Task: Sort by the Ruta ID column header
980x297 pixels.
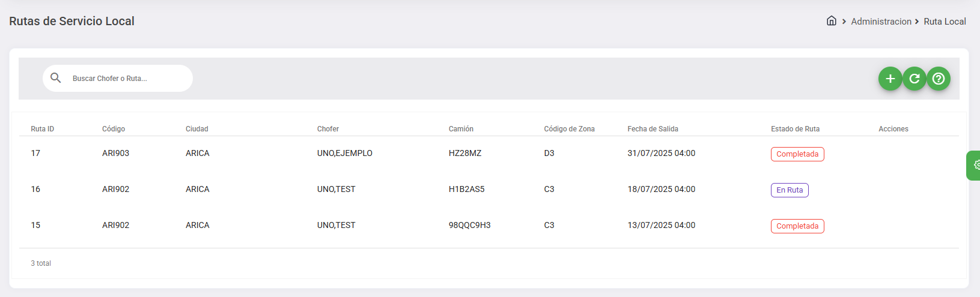Action: click(43, 129)
